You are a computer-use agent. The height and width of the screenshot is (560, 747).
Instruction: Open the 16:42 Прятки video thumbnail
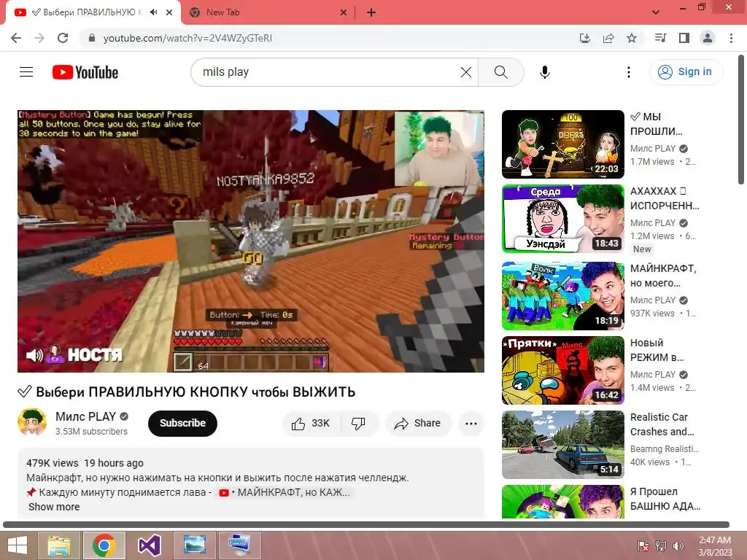pyautogui.click(x=563, y=370)
